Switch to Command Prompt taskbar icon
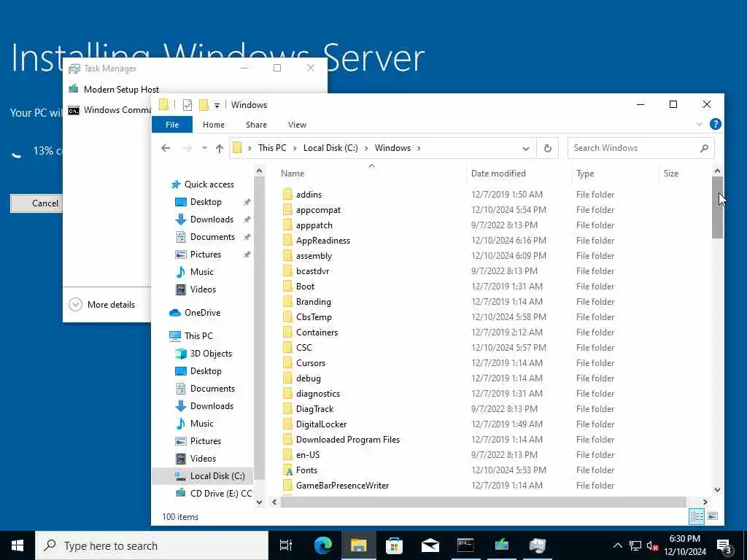 465,545
